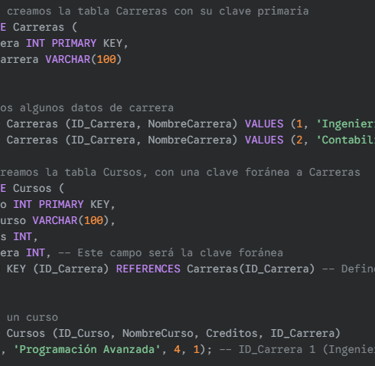Click the comment 'un curso'

(x=32, y=317)
